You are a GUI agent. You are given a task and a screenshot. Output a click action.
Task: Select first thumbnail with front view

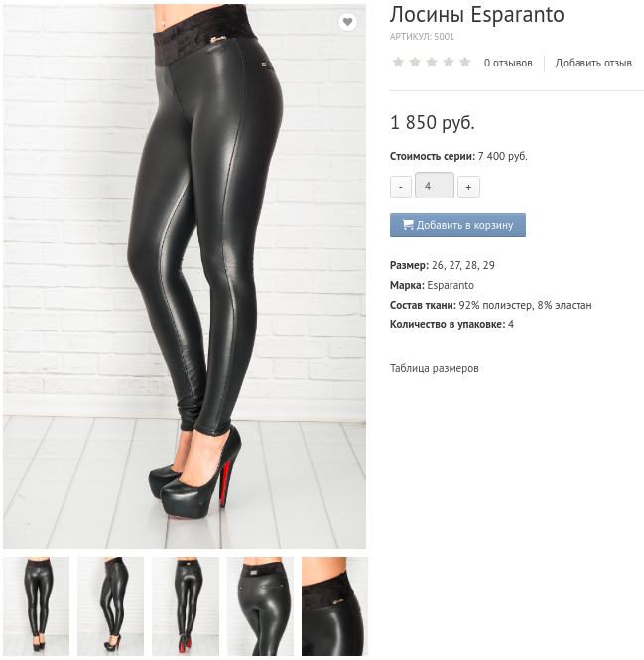point(36,606)
